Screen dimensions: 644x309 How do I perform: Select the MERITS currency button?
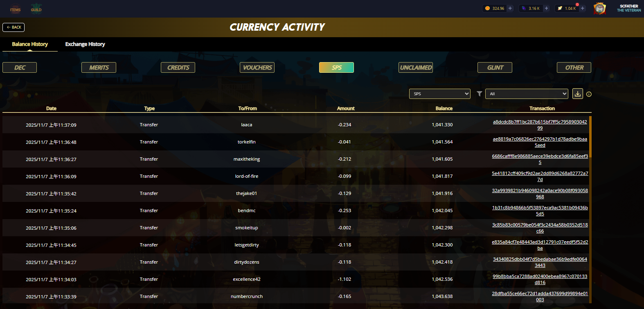99,67
